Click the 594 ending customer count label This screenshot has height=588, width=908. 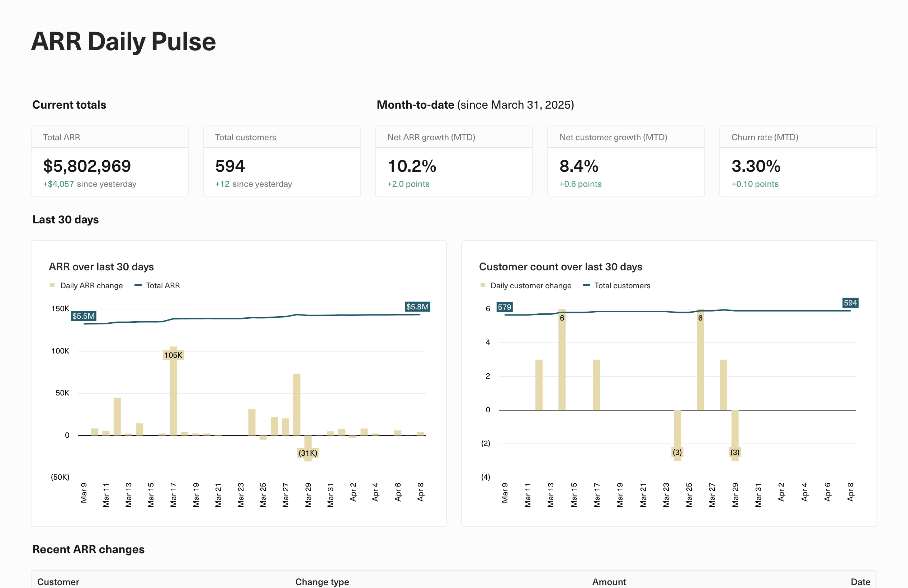[x=850, y=303]
